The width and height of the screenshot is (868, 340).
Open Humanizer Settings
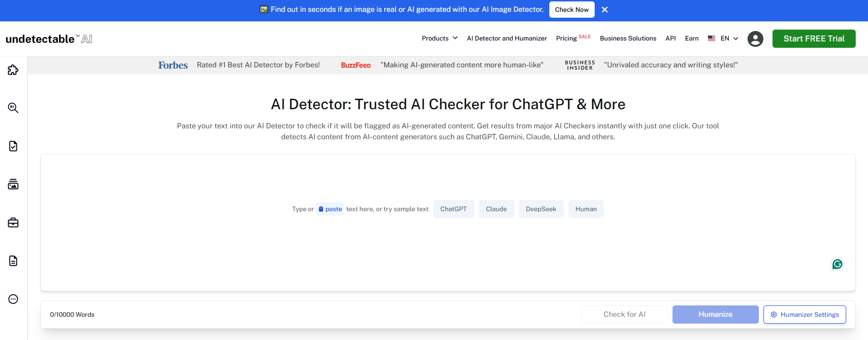coord(804,315)
